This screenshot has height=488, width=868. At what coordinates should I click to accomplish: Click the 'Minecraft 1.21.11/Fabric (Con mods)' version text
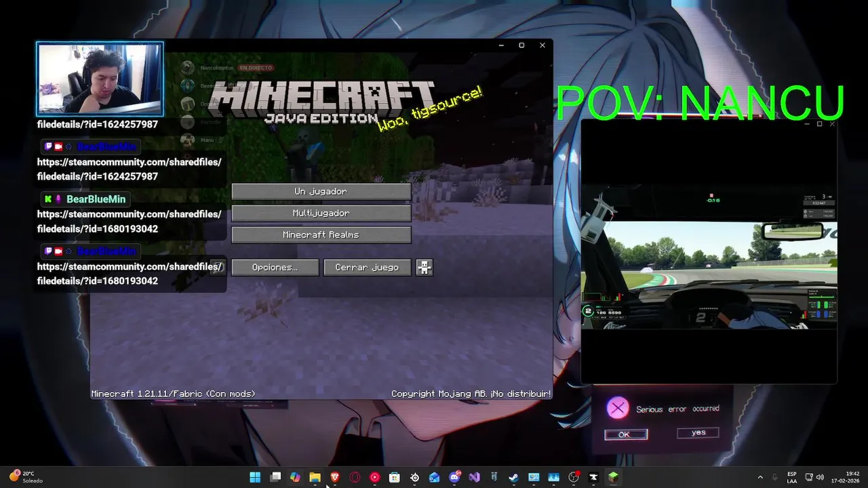(173, 394)
